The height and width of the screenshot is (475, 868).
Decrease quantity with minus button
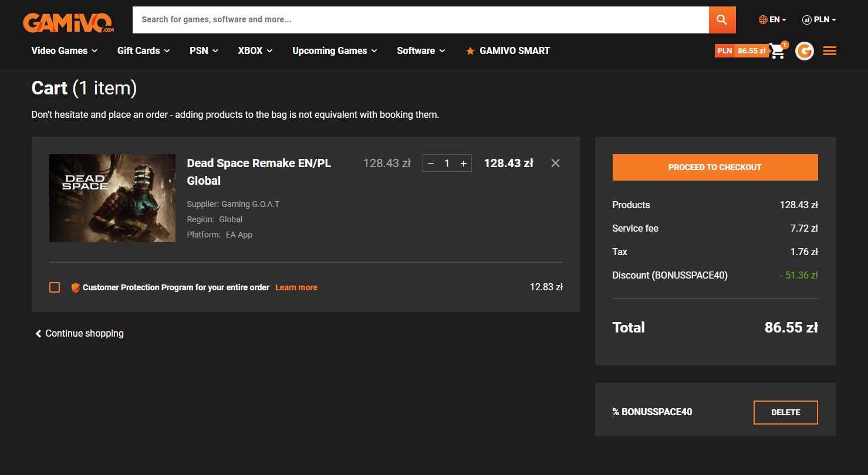click(431, 164)
